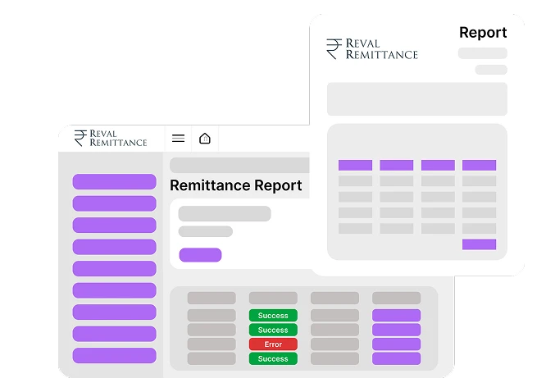Click the Success badge directly above Error
The image size is (555, 392).
(273, 330)
